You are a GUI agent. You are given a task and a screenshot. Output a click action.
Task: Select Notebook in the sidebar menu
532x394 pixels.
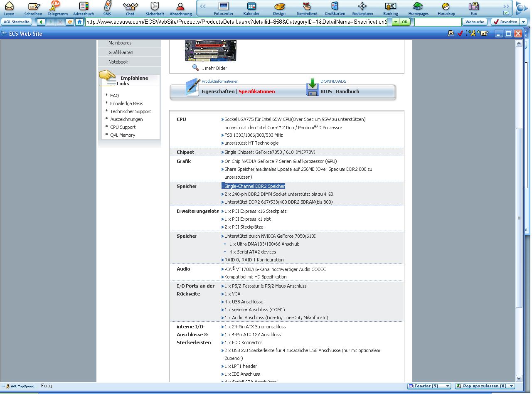coord(118,62)
